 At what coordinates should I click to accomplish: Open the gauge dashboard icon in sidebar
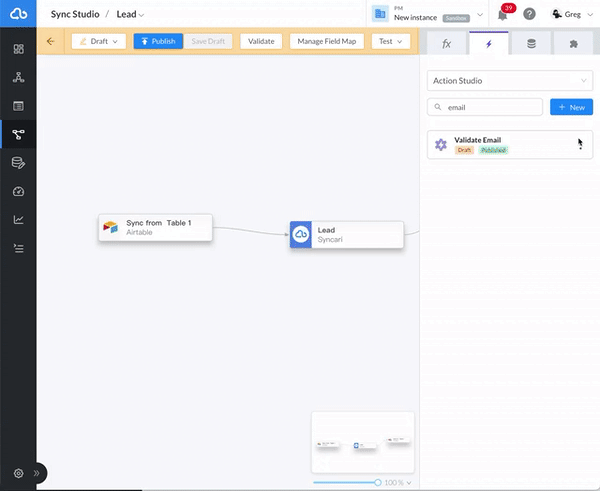[x=18, y=191]
